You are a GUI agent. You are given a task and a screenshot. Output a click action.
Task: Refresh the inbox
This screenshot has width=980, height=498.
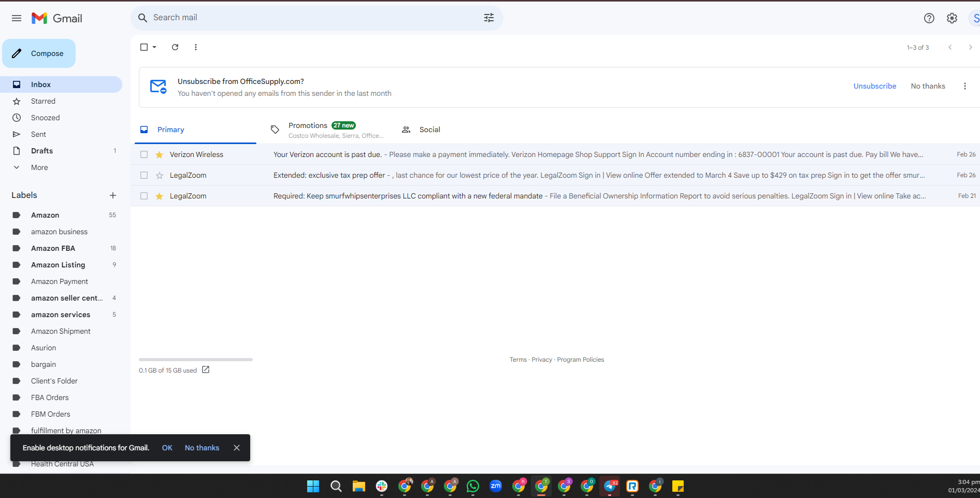click(x=175, y=47)
